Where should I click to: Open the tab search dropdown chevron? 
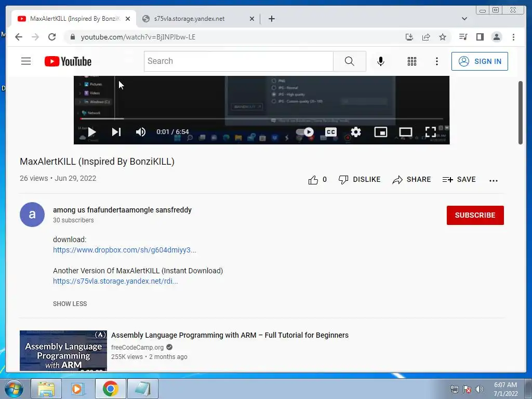pos(464,19)
